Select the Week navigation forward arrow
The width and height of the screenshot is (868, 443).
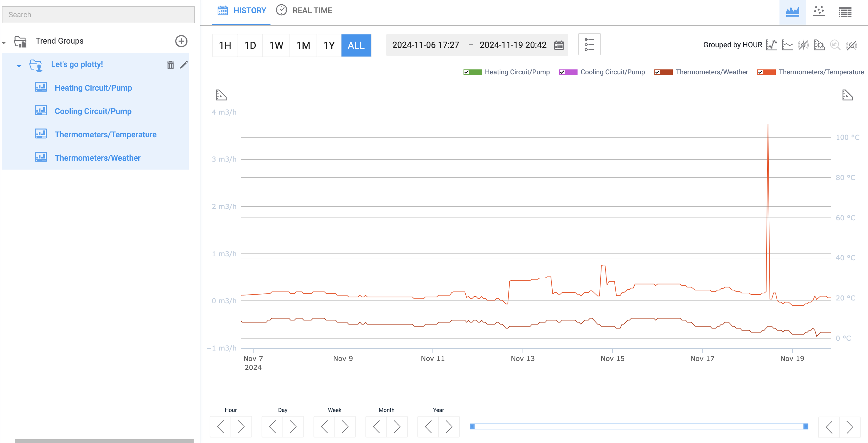(345, 427)
